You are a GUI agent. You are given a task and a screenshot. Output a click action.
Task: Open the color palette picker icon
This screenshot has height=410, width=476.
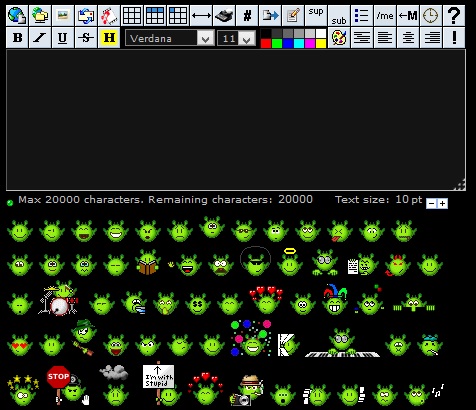[x=339, y=38]
